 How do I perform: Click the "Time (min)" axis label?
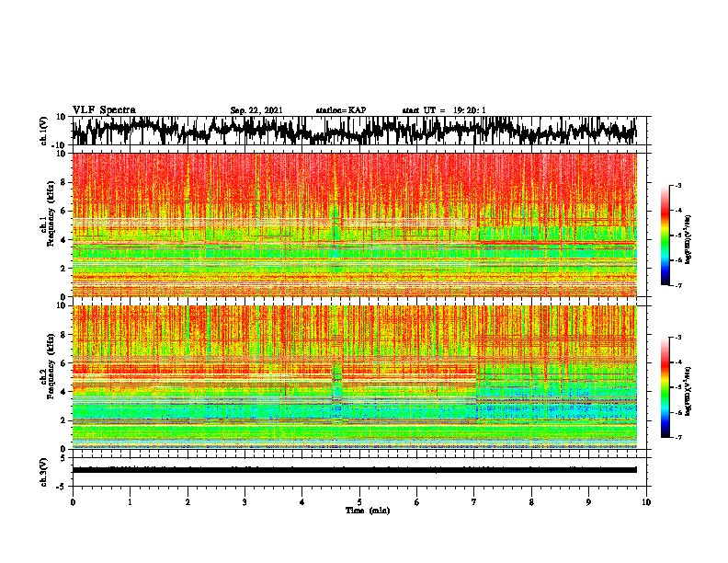(368, 511)
